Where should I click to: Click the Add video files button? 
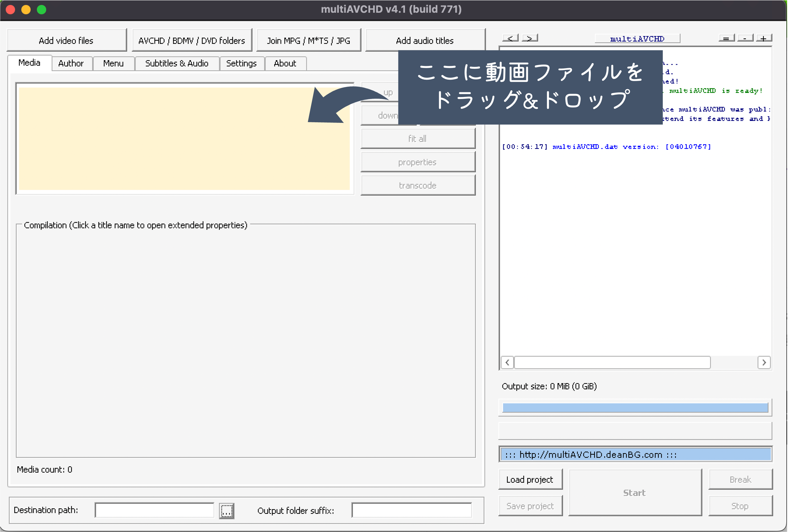(x=66, y=40)
